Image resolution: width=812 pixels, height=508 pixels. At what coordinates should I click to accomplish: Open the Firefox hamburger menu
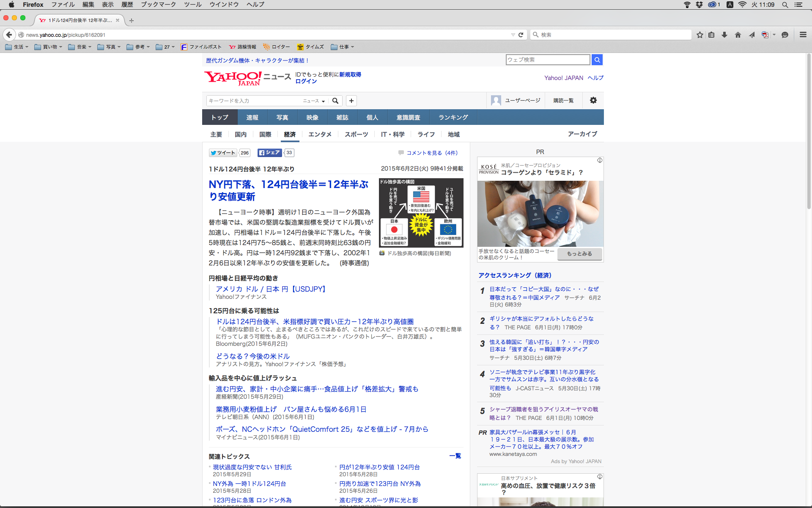pyautogui.click(x=803, y=35)
